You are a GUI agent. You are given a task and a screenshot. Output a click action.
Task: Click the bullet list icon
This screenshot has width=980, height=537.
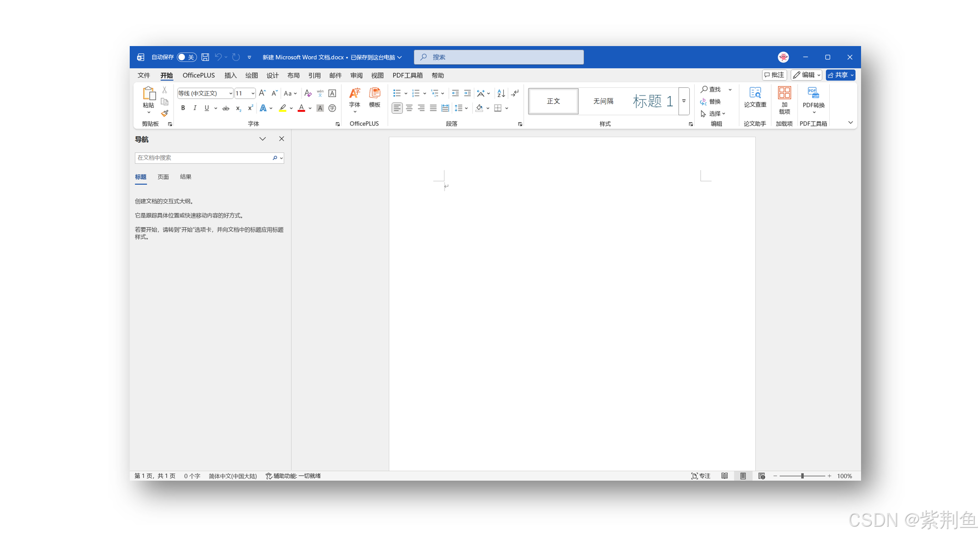397,93
